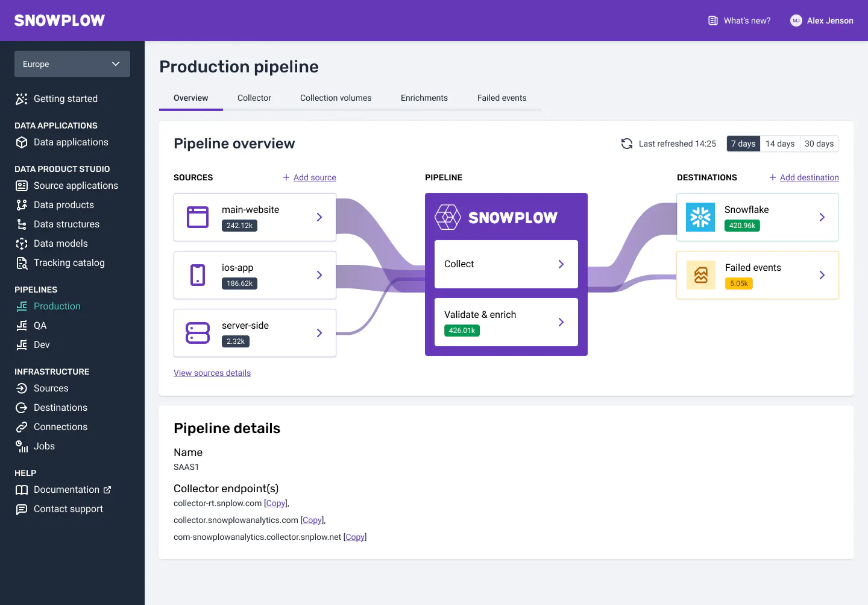
Task: Switch time range to 30 days
Action: point(819,144)
